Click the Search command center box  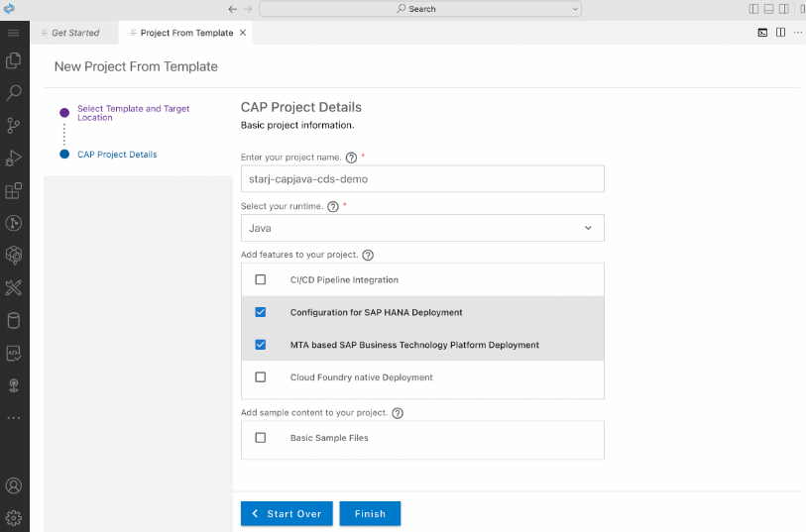420,9
